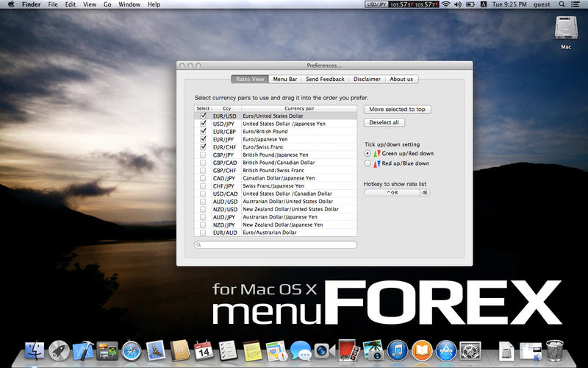Open the File menu

(53, 4)
